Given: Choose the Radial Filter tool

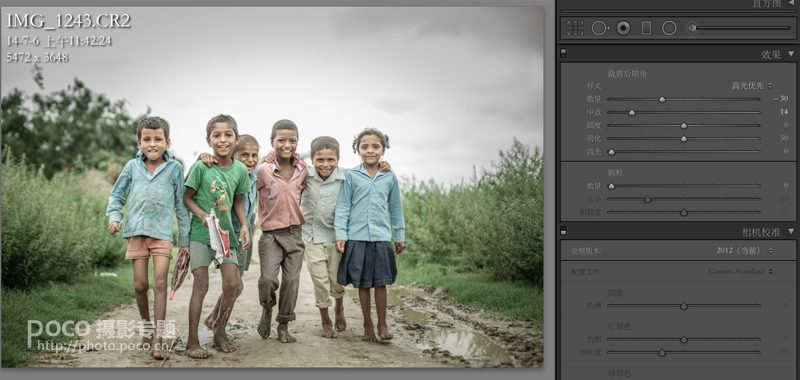Looking at the screenshot, I should pyautogui.click(x=669, y=28).
